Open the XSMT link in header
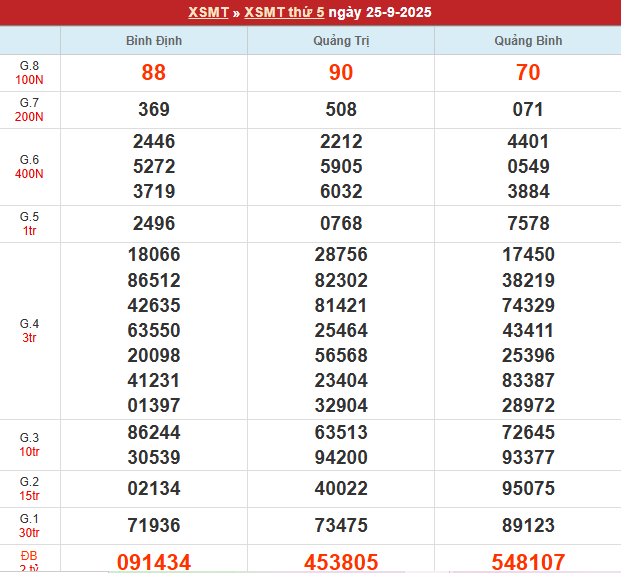 tap(206, 13)
